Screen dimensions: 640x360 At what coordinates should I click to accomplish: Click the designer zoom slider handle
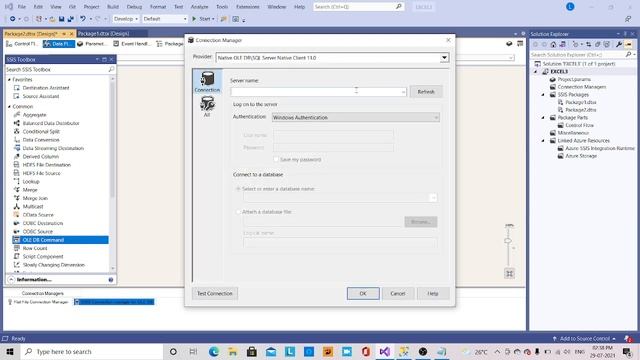[x=508, y=241]
